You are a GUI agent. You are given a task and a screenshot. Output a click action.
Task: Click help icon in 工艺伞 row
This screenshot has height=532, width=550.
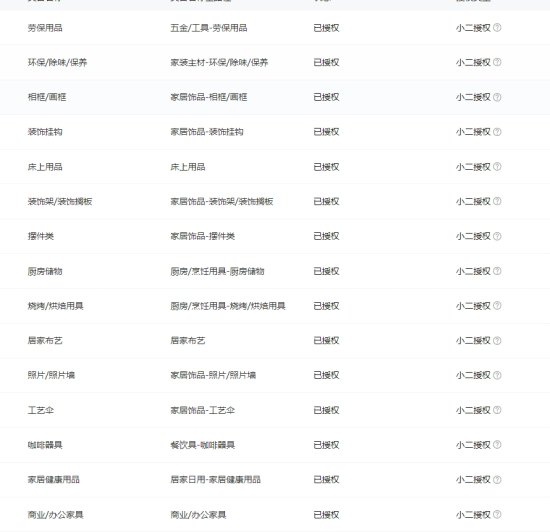pyautogui.click(x=497, y=410)
